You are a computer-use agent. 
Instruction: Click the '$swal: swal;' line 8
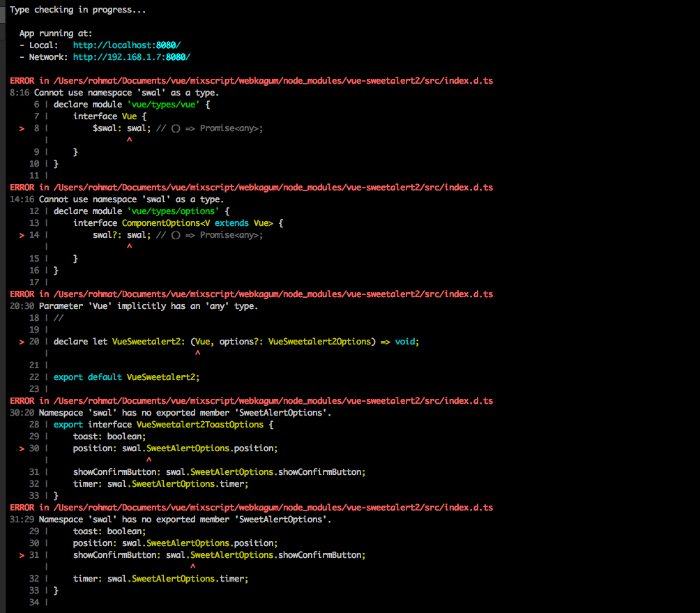[x=178, y=128]
